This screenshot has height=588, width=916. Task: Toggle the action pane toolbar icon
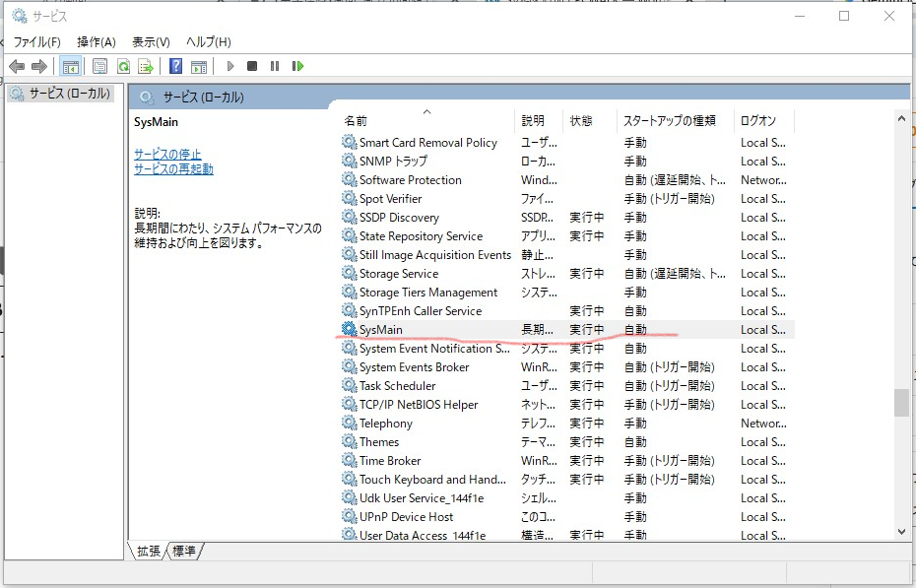199,66
